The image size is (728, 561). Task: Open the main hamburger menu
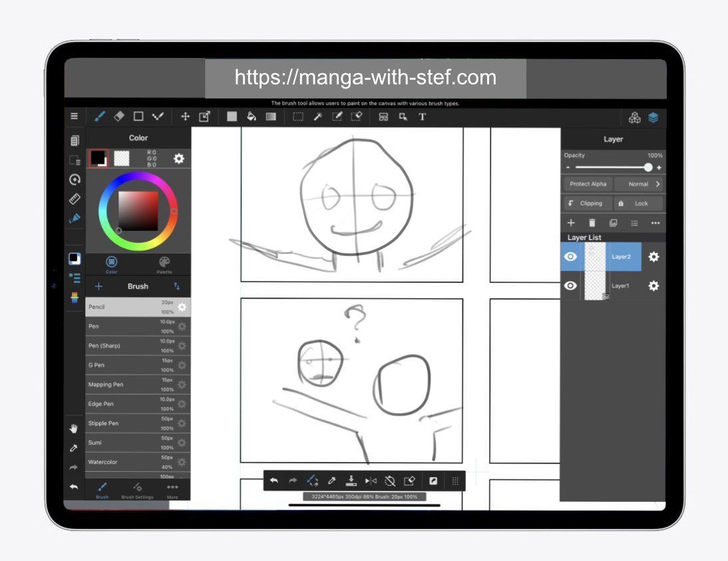(74, 115)
